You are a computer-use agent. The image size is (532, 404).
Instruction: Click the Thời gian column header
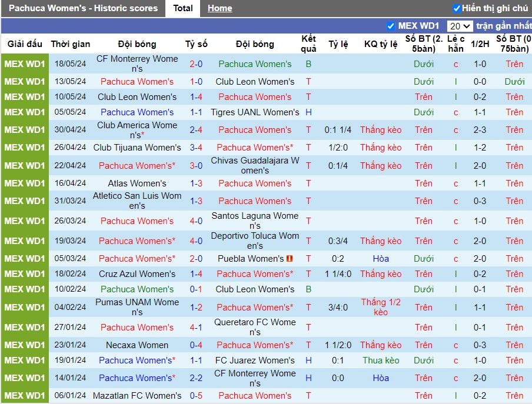[x=71, y=44]
